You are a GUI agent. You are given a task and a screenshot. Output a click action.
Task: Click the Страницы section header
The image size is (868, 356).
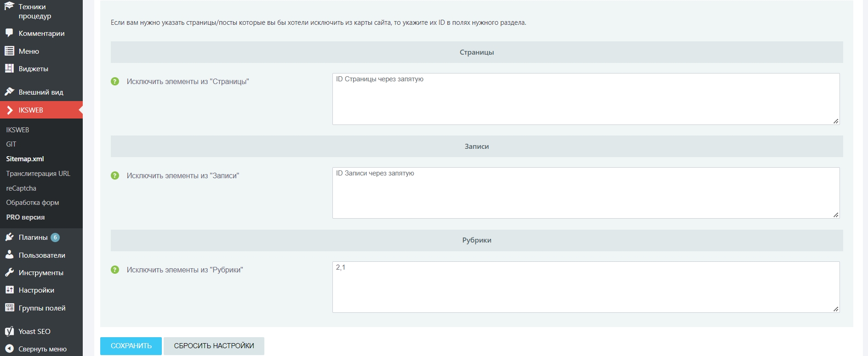point(477,52)
